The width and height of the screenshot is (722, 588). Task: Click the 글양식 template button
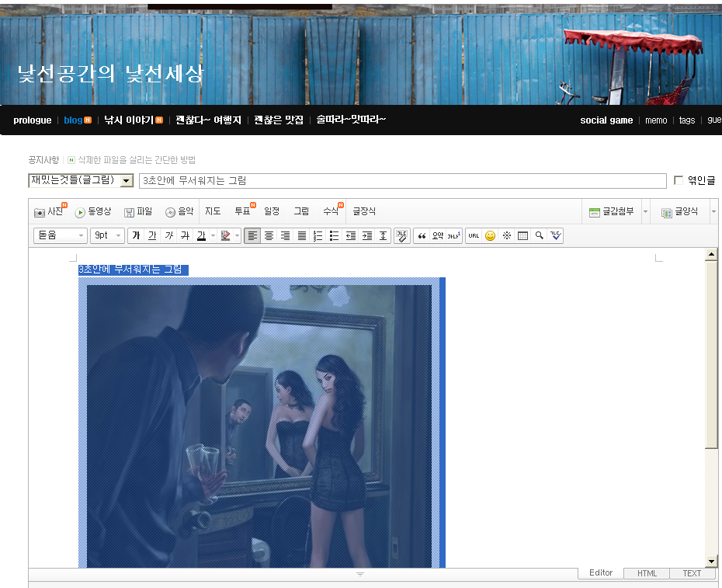[679, 211]
